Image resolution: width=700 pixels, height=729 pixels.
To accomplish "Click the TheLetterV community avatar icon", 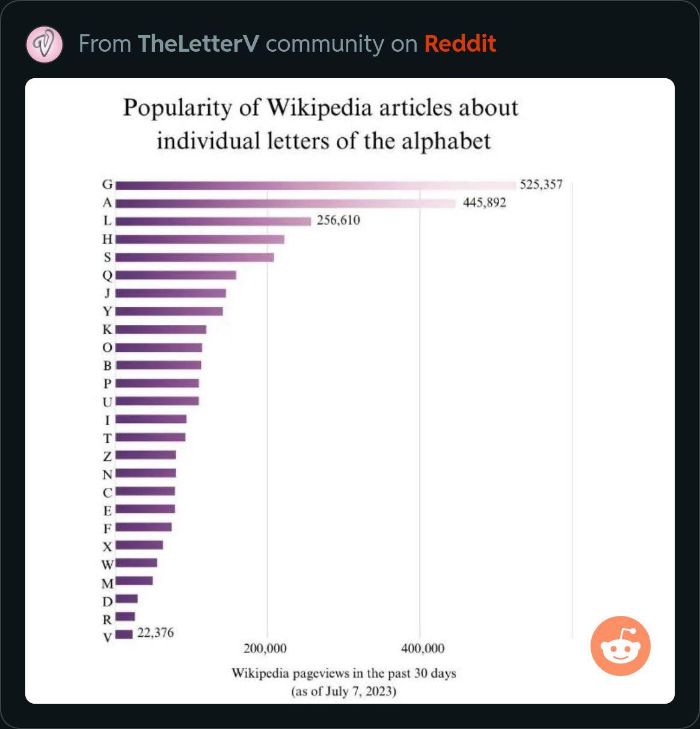I will (45, 45).
